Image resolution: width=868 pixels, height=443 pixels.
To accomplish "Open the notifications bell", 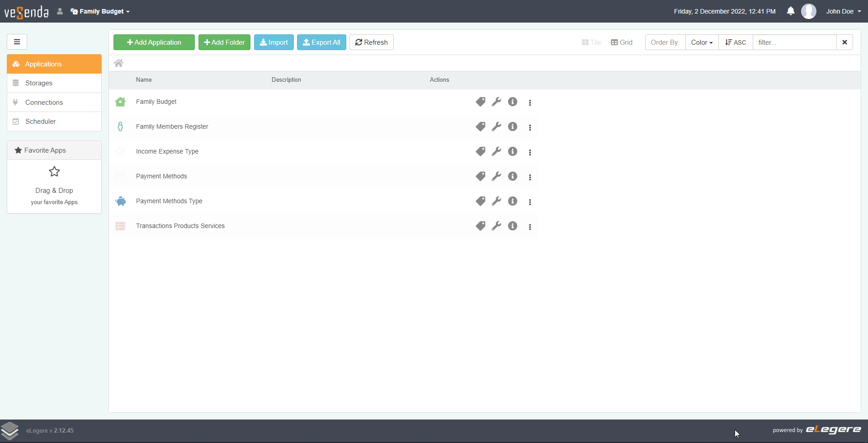I will pos(790,11).
